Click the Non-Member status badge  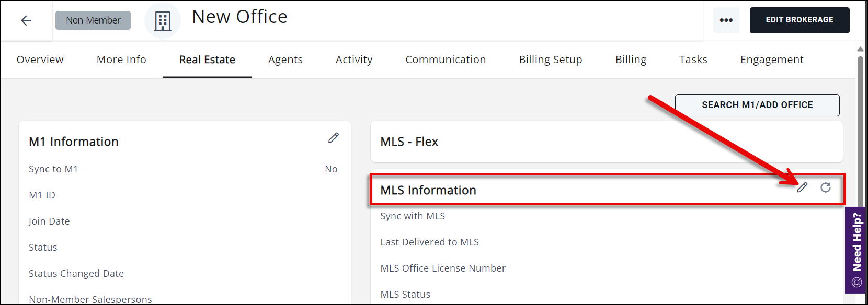(93, 20)
